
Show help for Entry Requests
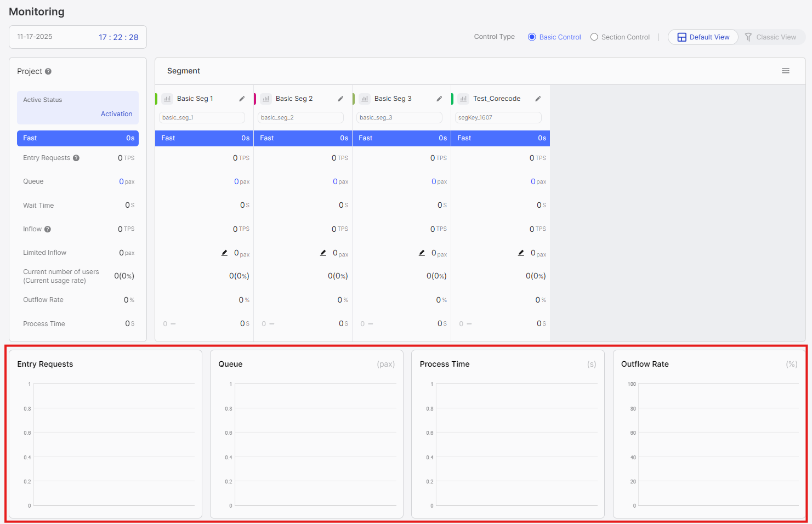tap(76, 158)
